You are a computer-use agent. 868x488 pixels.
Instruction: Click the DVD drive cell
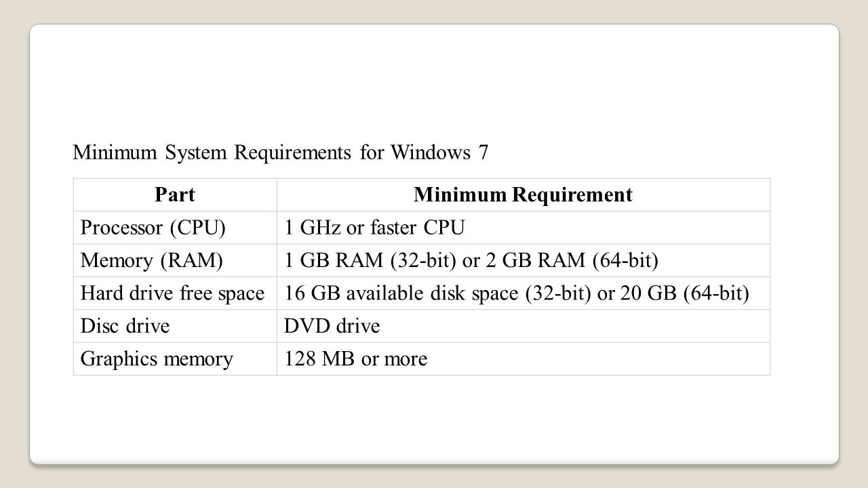click(524, 326)
